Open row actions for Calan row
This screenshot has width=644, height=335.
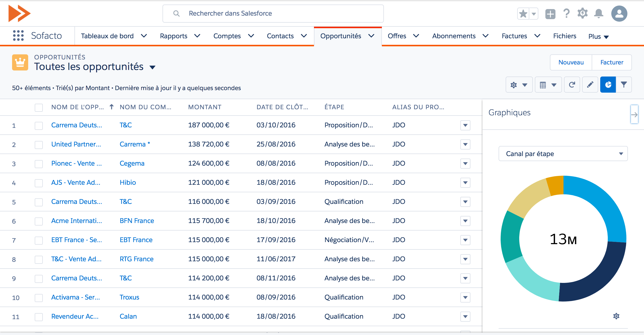(x=465, y=317)
